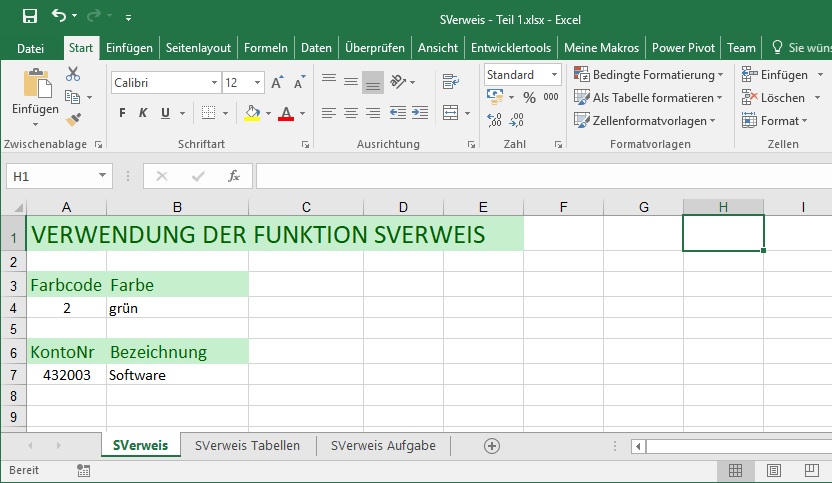Select the Format Painter brush

click(x=72, y=119)
